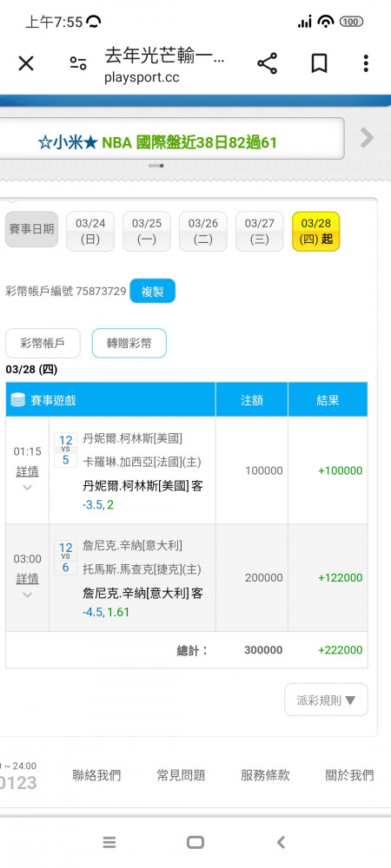This screenshot has height=868, width=391.
Task: Open the 聯絡我們 footer link
Action: tap(96, 775)
